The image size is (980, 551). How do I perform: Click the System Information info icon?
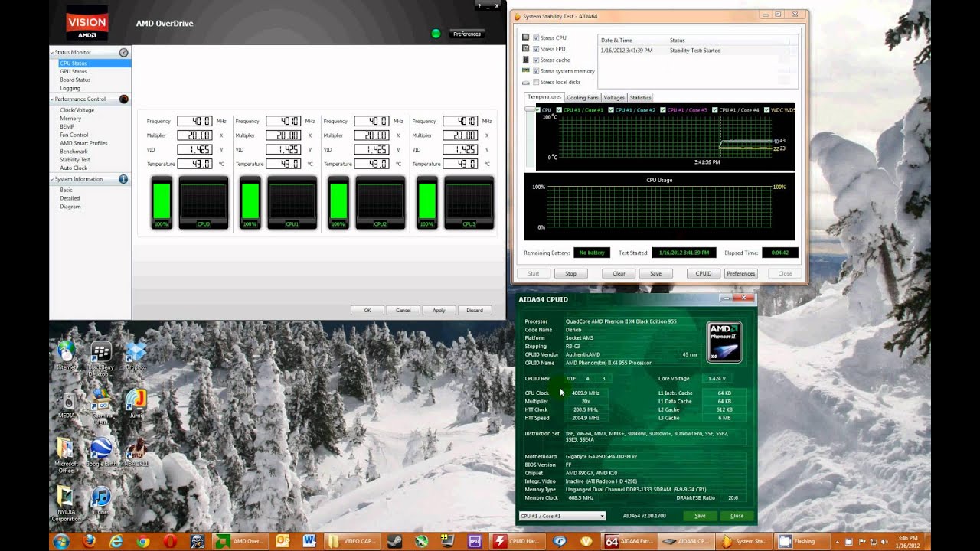[x=123, y=179]
